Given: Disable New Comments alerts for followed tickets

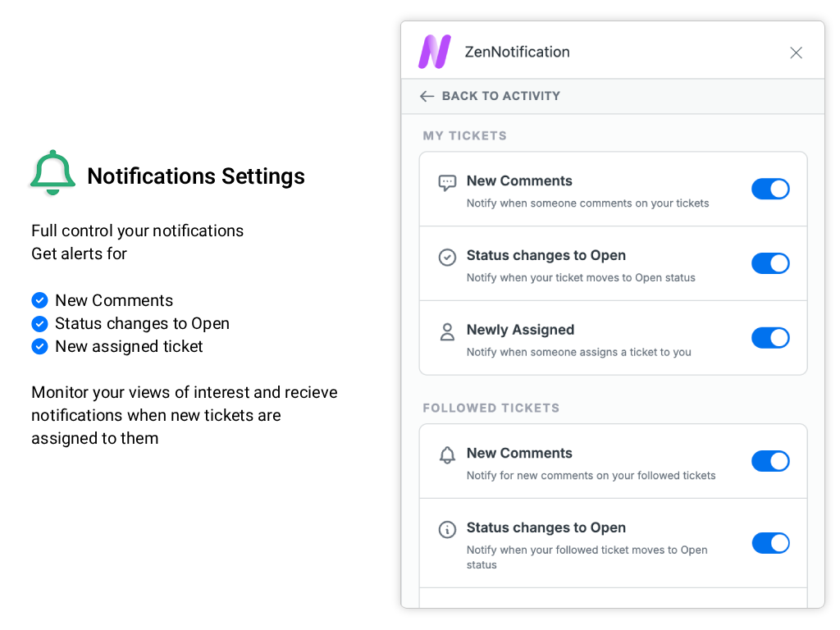Looking at the screenshot, I should (770, 461).
